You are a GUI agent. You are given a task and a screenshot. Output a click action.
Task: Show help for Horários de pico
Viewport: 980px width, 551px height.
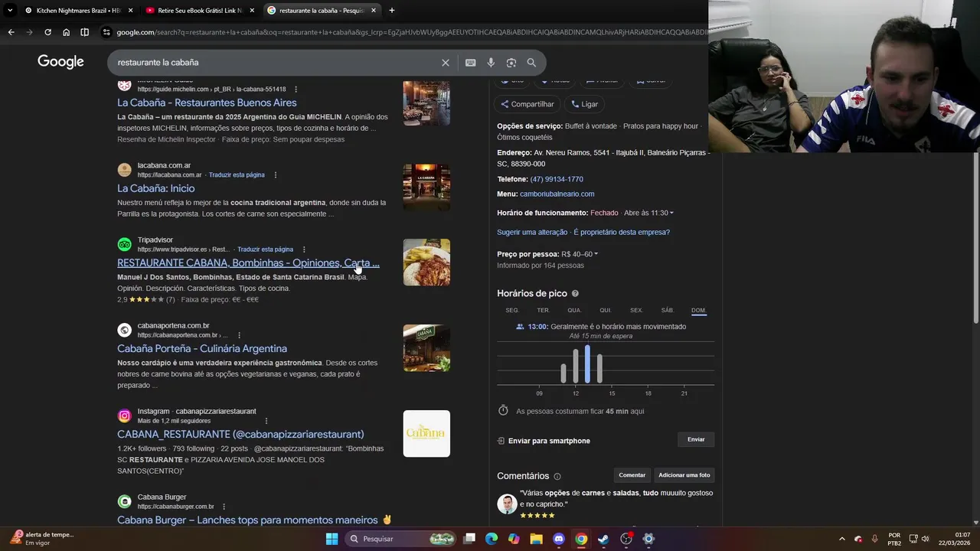[575, 294]
